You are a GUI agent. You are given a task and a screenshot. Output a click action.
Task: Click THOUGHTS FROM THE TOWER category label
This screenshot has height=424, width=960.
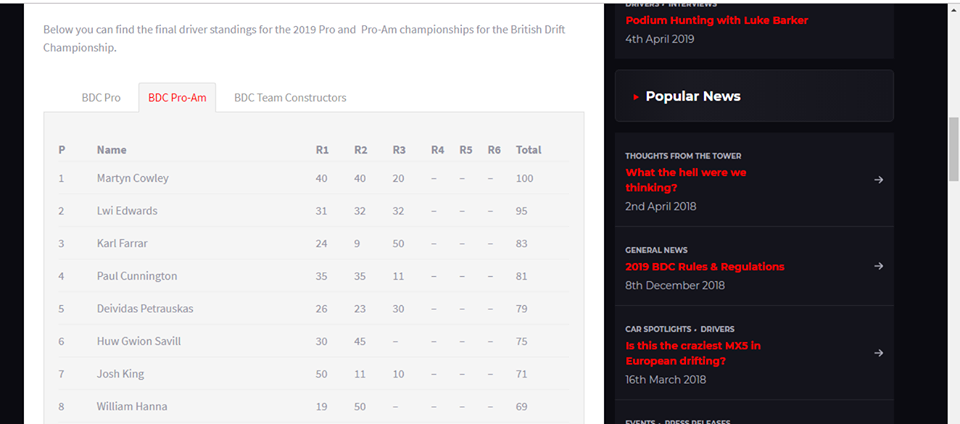(x=683, y=156)
